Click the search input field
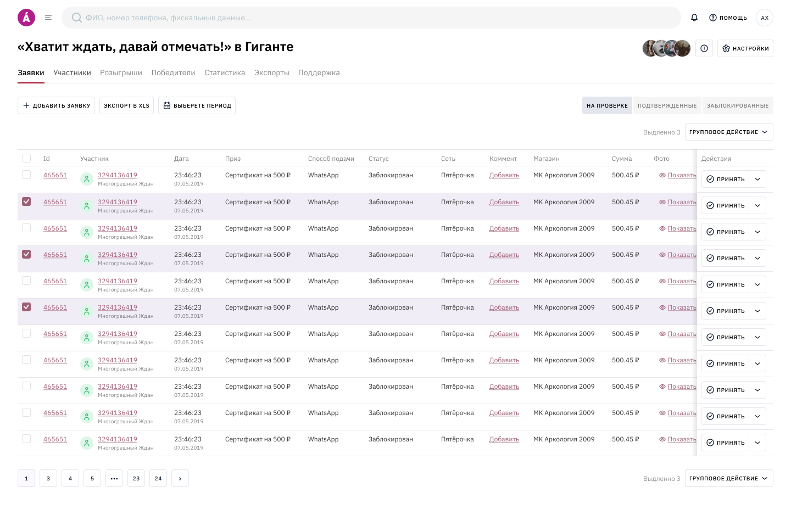 [x=371, y=18]
